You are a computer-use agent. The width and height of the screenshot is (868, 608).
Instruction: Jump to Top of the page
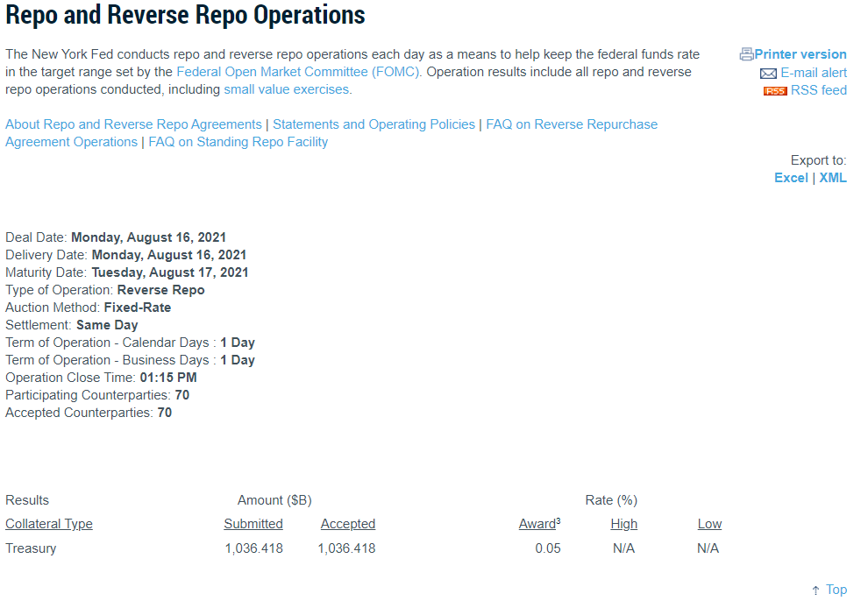[836, 590]
